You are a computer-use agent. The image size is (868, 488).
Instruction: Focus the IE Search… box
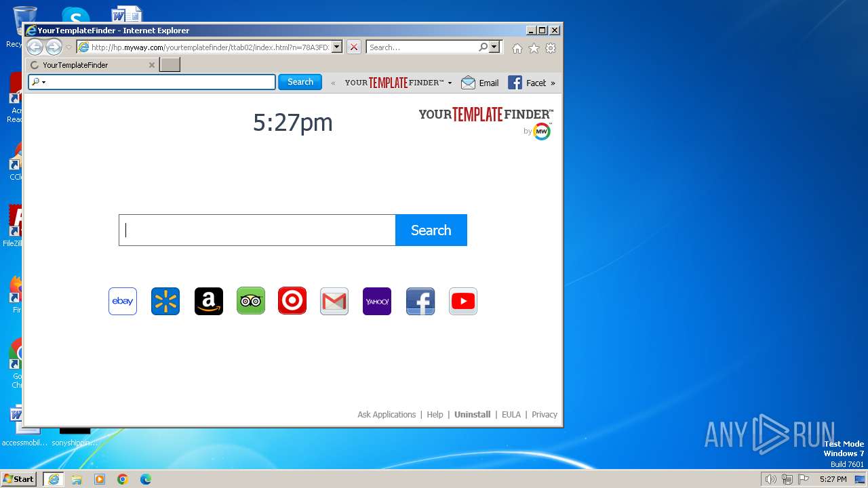tap(422, 47)
